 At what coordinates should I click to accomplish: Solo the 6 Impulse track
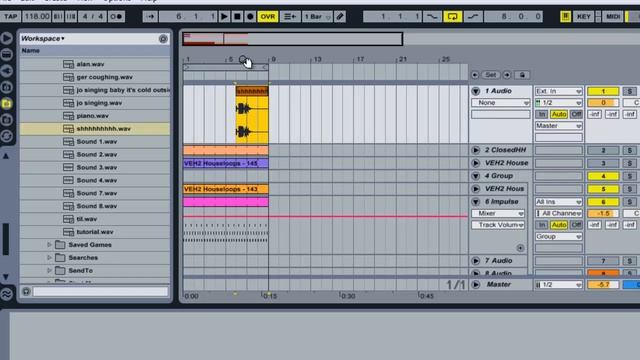click(x=629, y=202)
